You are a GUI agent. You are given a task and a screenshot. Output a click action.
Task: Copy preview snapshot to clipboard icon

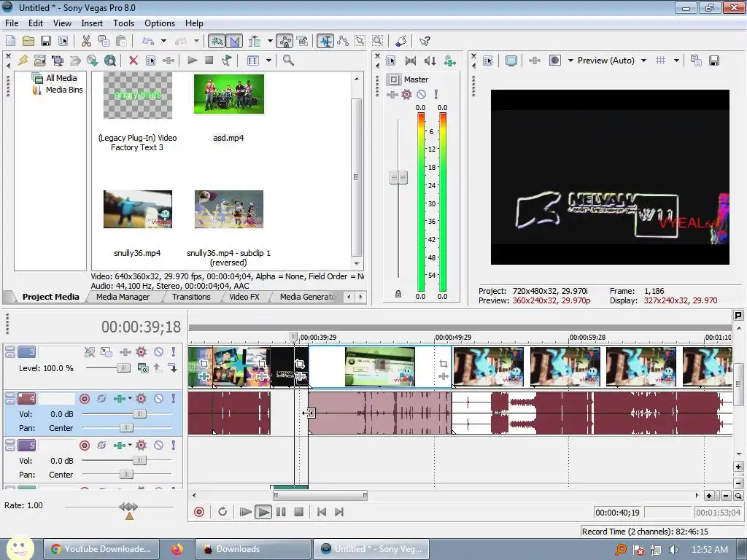click(x=696, y=61)
